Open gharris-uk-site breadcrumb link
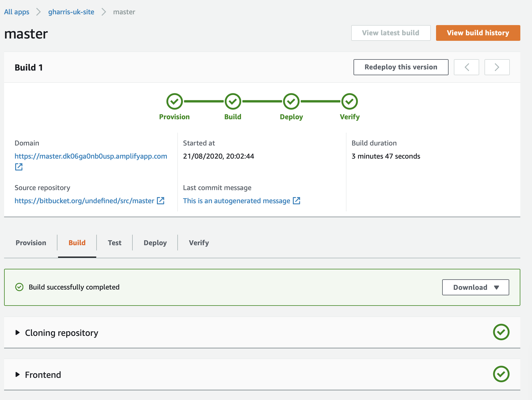Viewport: 532px width, 400px height. pyautogui.click(x=71, y=12)
